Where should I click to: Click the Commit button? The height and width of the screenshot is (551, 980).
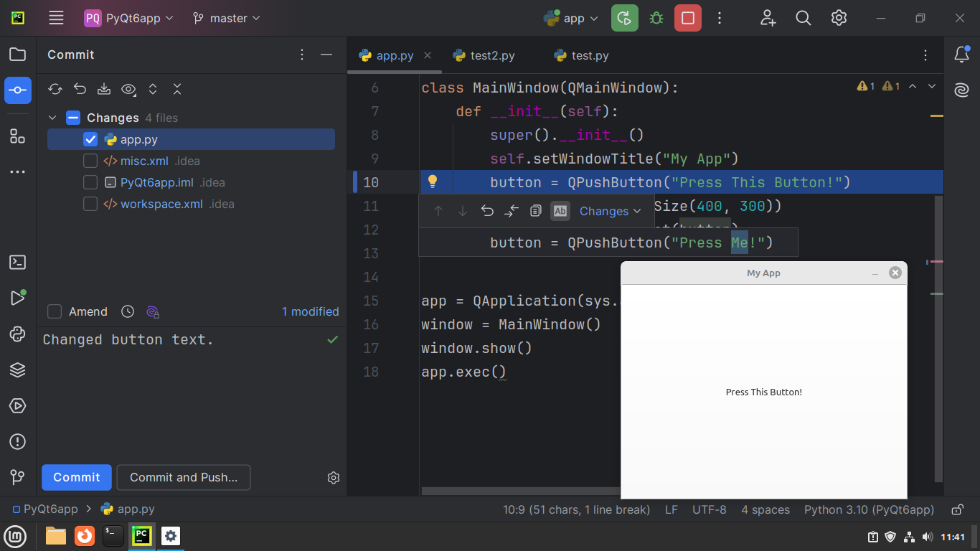tap(77, 477)
